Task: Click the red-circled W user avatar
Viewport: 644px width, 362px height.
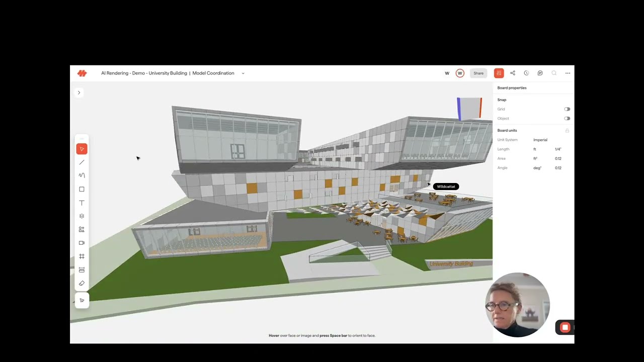Action: click(459, 73)
